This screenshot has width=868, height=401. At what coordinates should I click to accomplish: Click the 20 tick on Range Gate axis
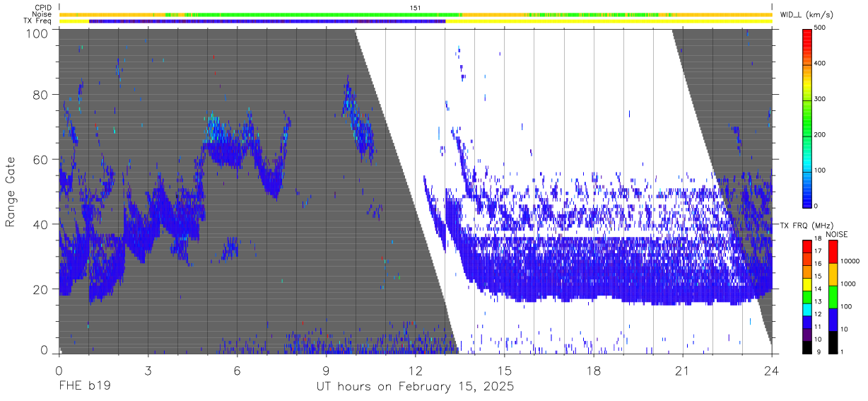point(40,289)
